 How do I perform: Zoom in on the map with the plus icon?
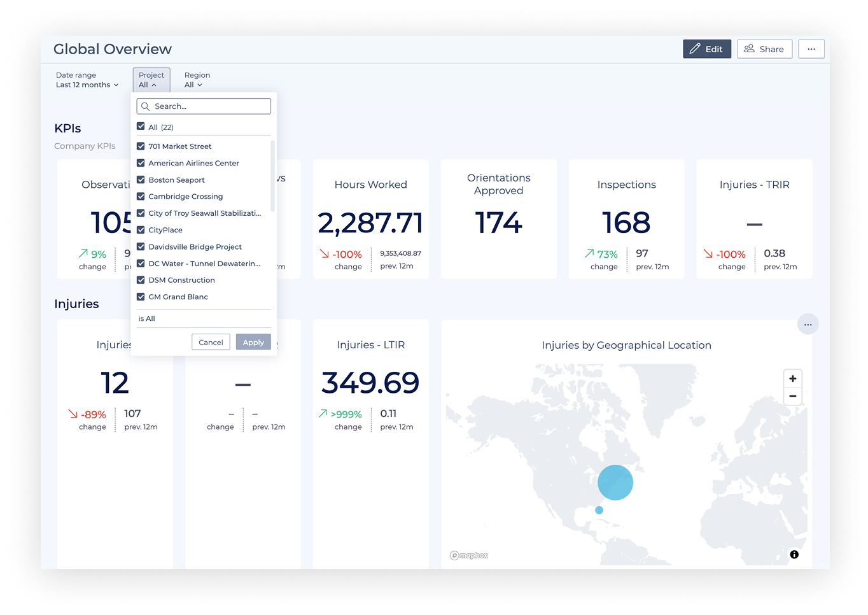coord(792,378)
